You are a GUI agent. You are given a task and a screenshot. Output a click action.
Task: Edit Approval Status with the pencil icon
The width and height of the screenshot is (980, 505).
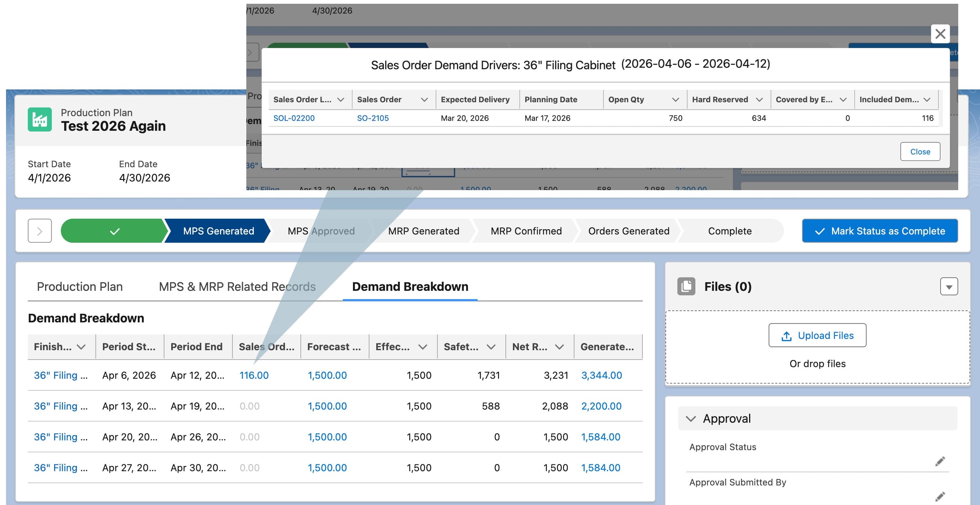940,461
